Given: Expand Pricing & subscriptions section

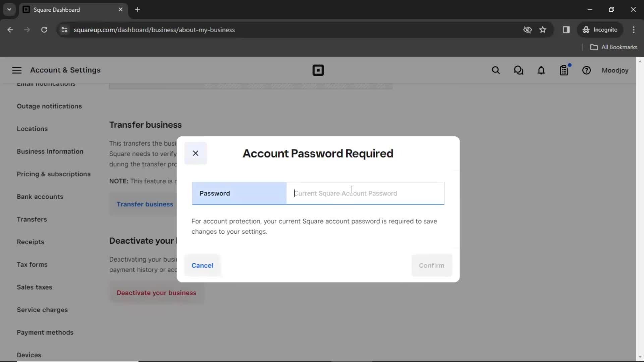Looking at the screenshot, I should tap(53, 174).
